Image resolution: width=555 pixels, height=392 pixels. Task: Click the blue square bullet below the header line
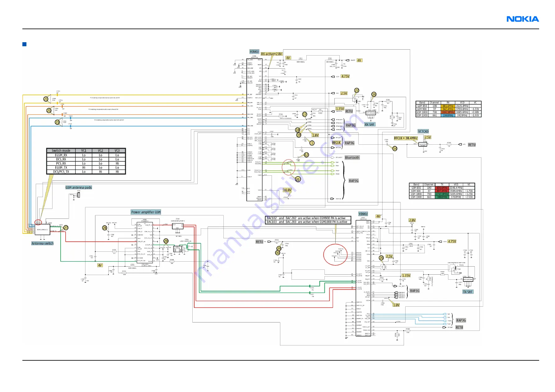point(24,44)
